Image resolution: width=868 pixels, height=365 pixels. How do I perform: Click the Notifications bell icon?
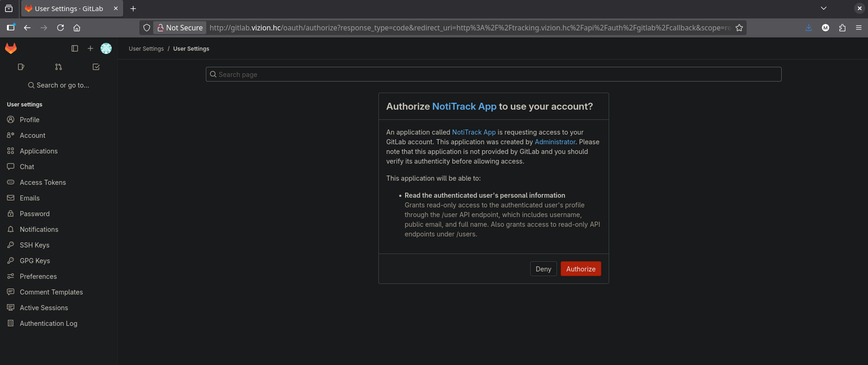(11, 229)
